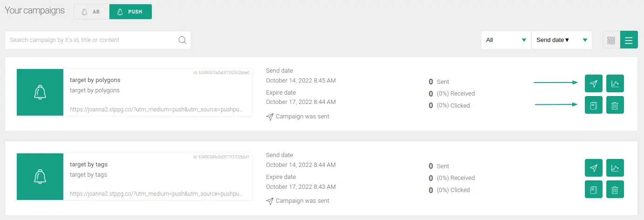Screen dimensions: 644x220
Task: Click the magnifier search icon in search field
Action: tap(182, 40)
